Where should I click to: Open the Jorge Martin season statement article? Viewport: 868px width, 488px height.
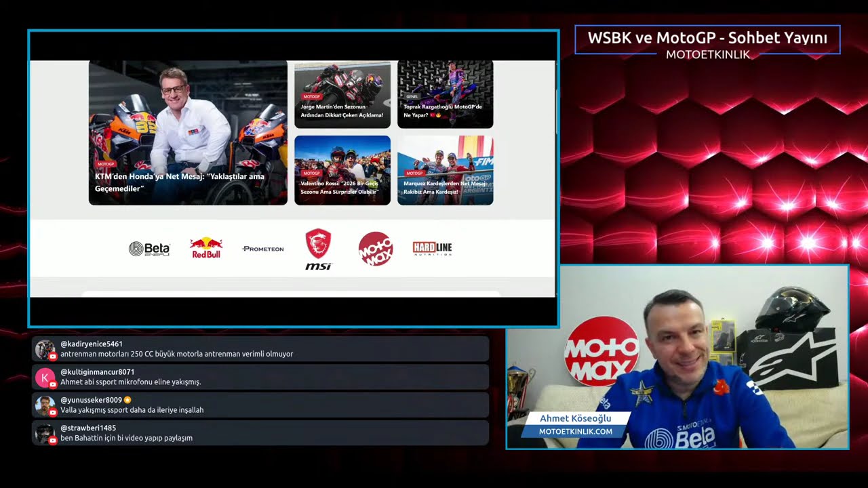[x=342, y=94]
